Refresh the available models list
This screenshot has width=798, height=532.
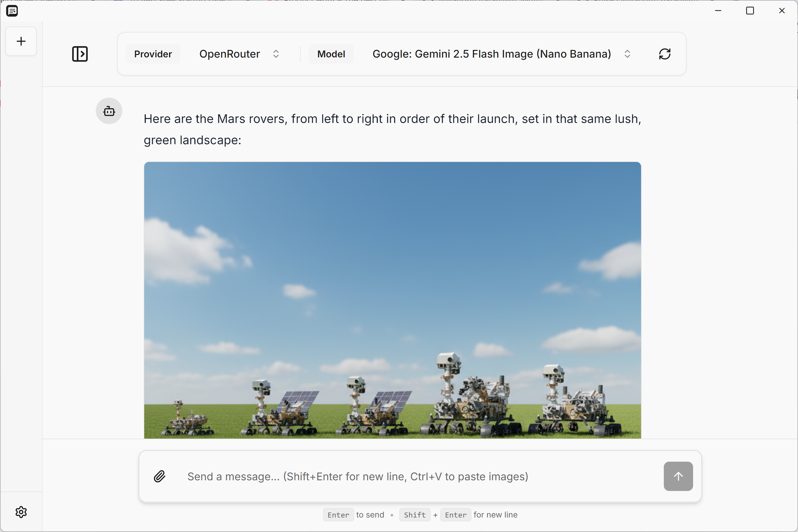(x=665, y=54)
